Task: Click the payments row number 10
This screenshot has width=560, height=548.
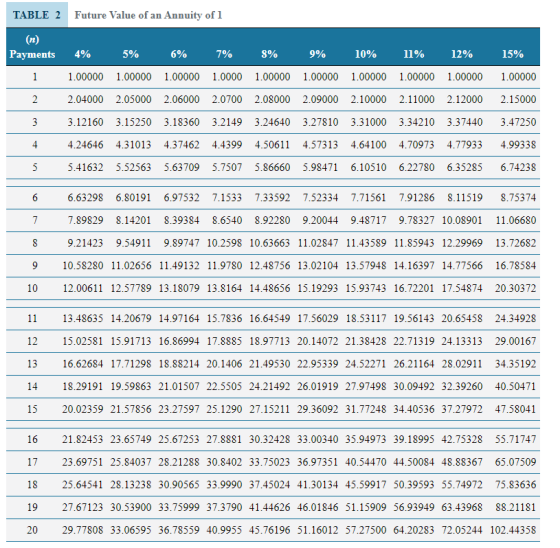Action: pos(32,288)
